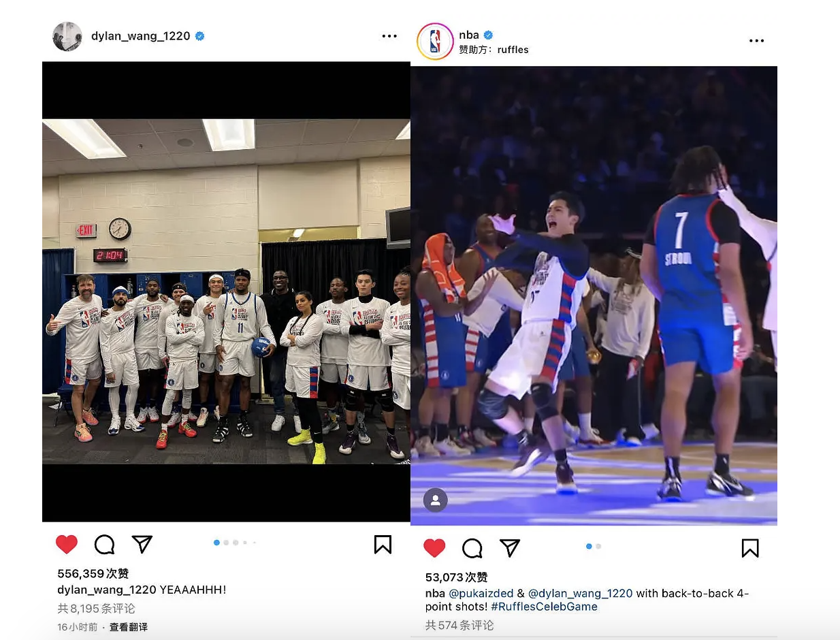Open more options on dylan_wang_1220 post
This screenshot has height=640, width=840.
click(389, 36)
